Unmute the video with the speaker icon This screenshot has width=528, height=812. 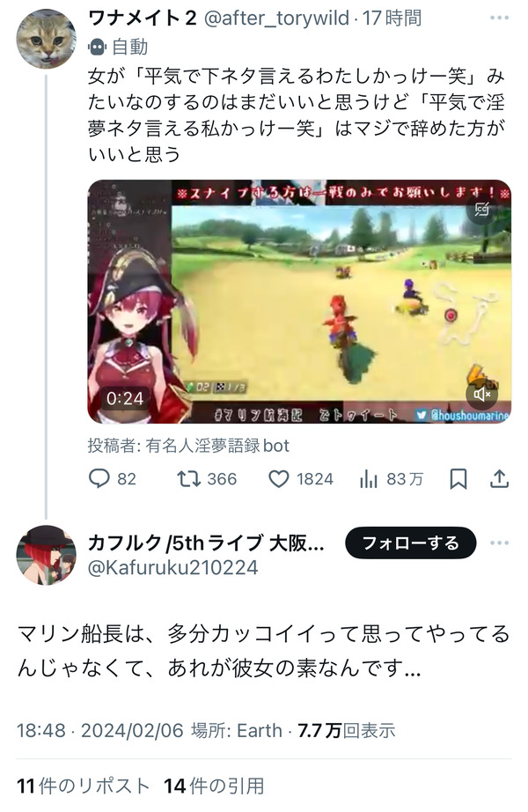482,395
